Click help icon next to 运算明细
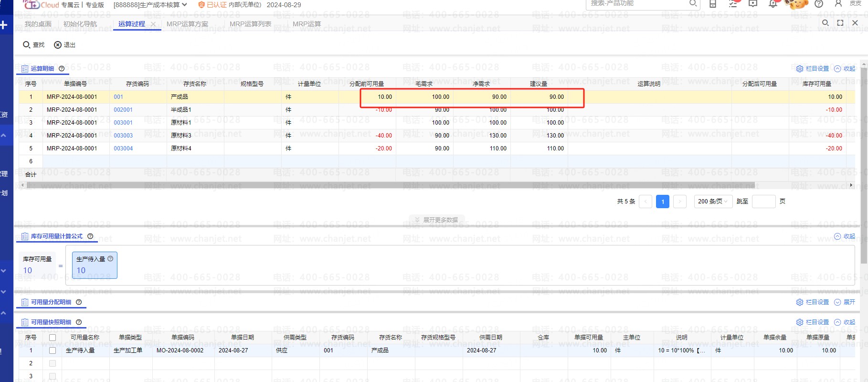The width and height of the screenshot is (868, 382). [x=62, y=69]
